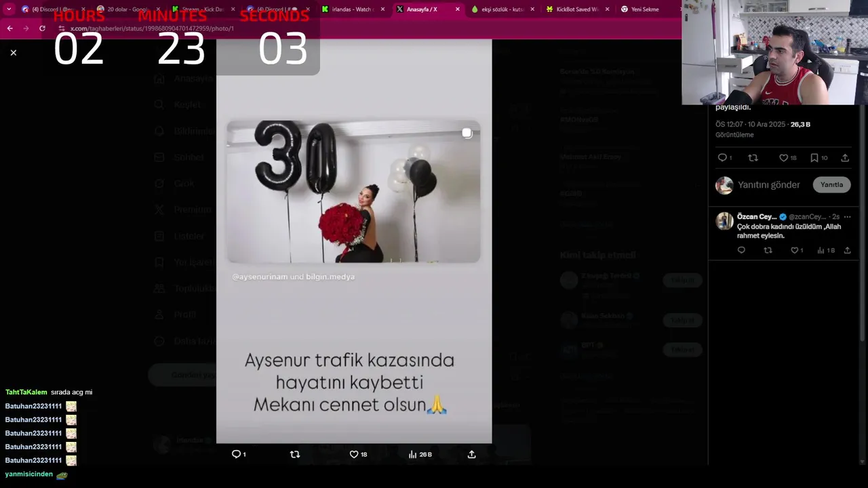Click the Yanıtla button
868x488 pixels.
(831, 184)
